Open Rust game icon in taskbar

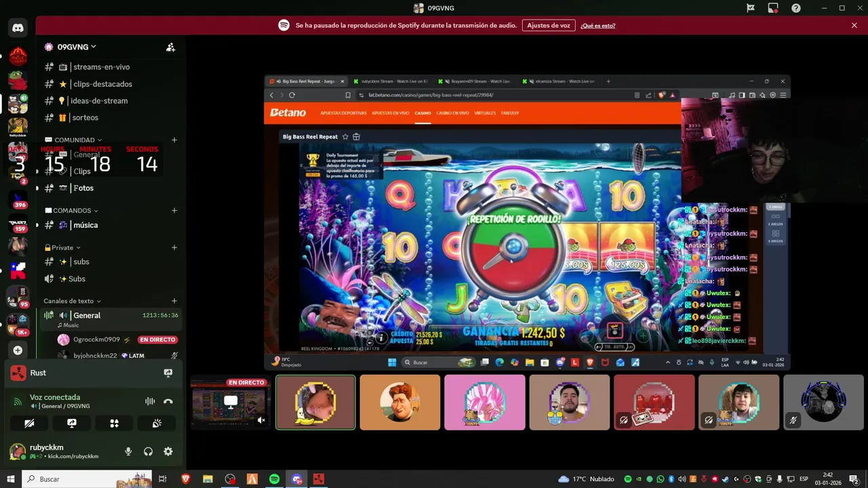click(319, 479)
